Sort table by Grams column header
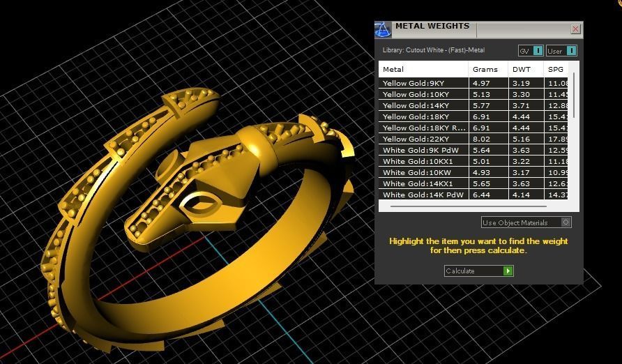The height and width of the screenshot is (364, 622). (x=488, y=69)
